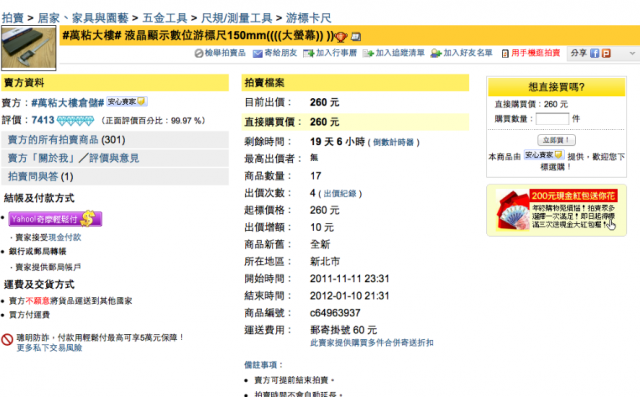Expand the share options dropdown arrow
Screen dimensions: 640x397
coord(632,53)
